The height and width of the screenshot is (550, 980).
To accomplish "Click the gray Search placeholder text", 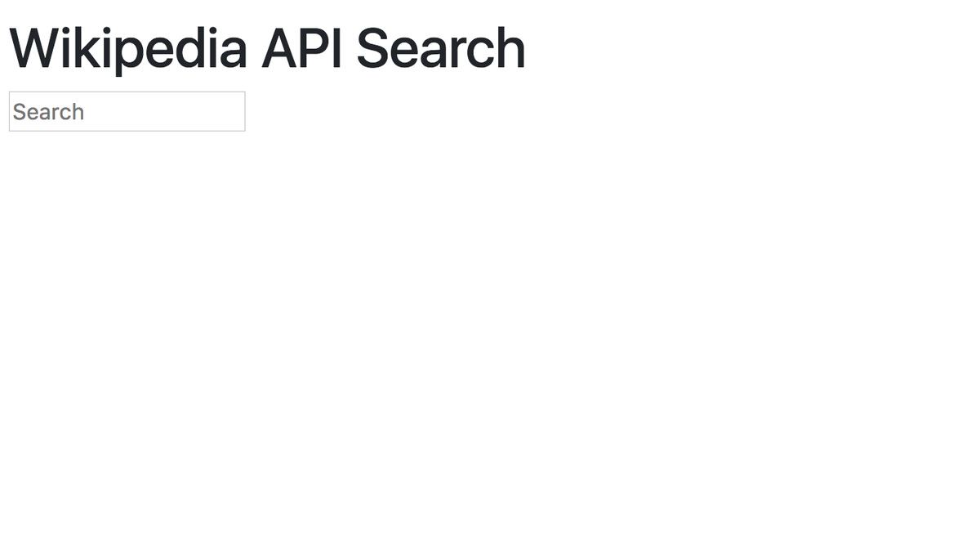I will [48, 112].
